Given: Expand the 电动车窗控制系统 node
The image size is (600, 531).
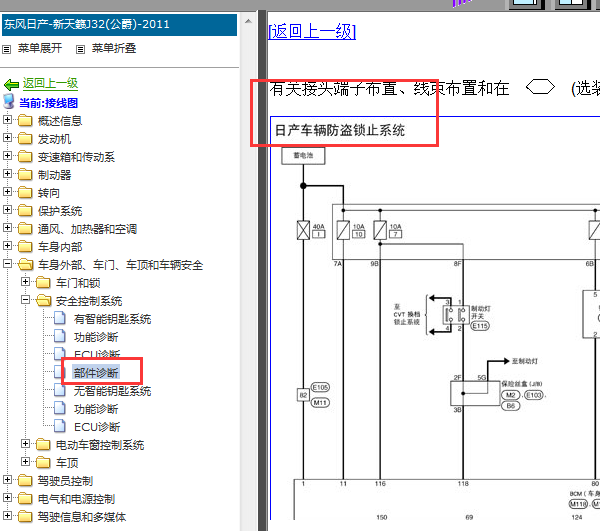Looking at the screenshot, I should 25,443.
